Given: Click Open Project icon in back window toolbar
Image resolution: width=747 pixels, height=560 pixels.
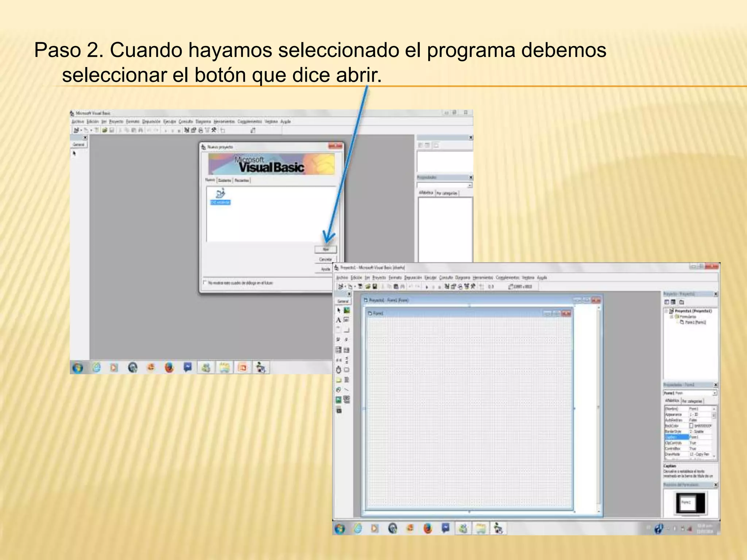Looking at the screenshot, I should point(104,130).
